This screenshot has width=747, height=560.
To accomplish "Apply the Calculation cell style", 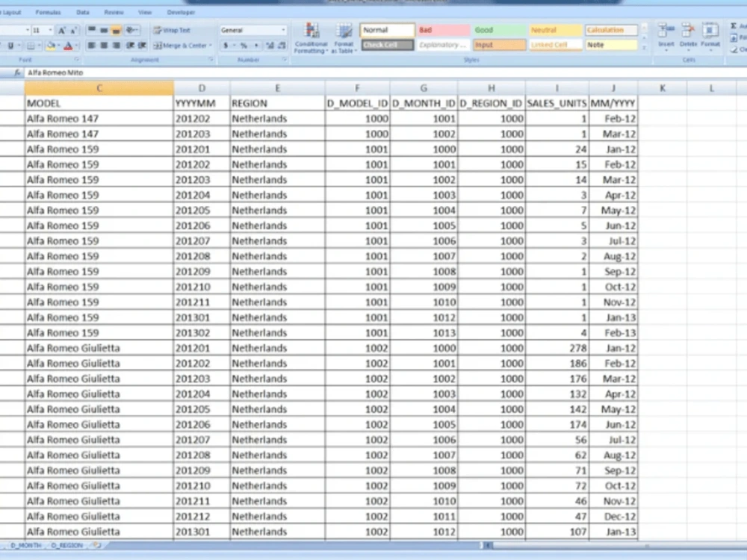I will coord(611,30).
